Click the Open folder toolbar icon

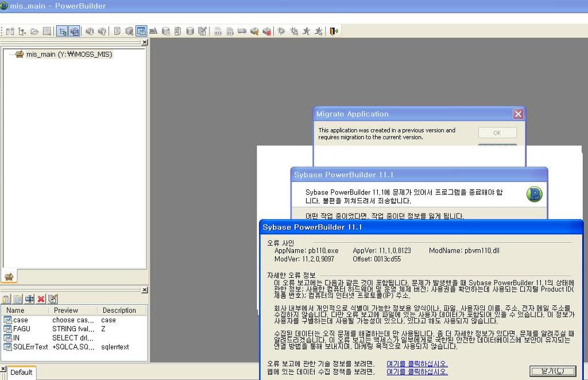(34, 31)
